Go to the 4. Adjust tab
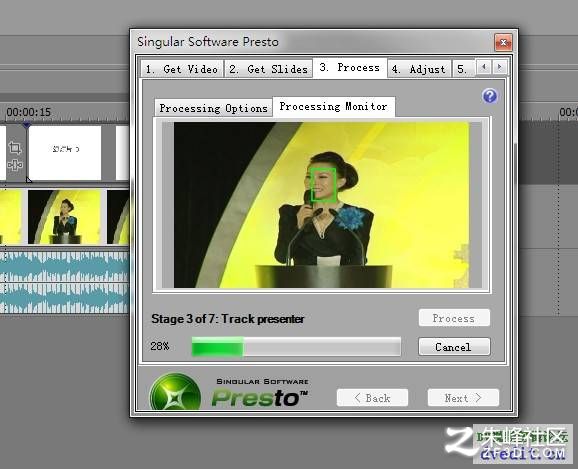 [419, 69]
